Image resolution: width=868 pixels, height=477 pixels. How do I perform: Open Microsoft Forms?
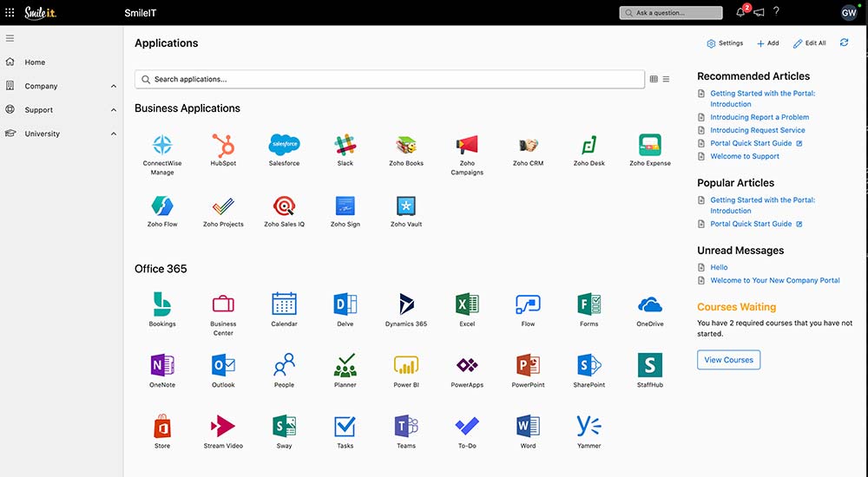point(589,304)
